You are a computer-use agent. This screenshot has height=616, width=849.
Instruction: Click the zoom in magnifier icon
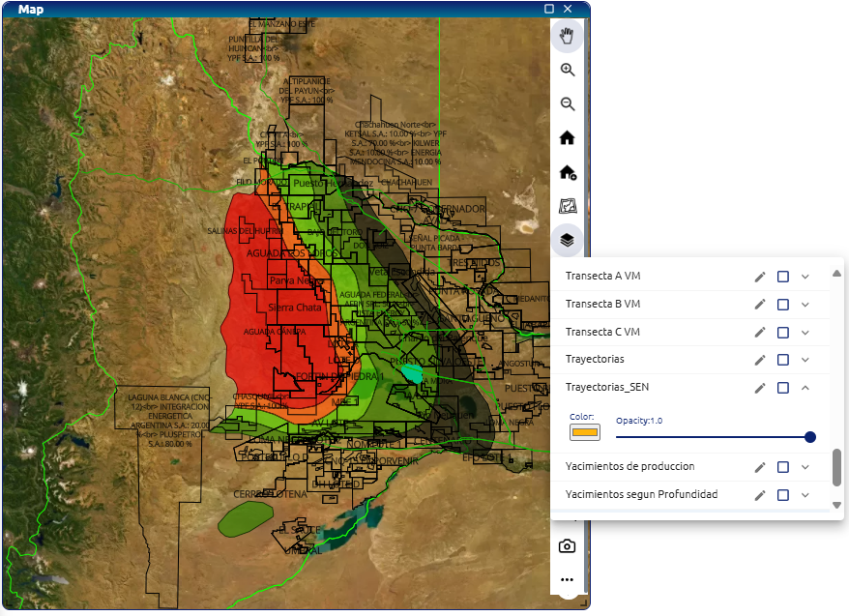point(568,70)
